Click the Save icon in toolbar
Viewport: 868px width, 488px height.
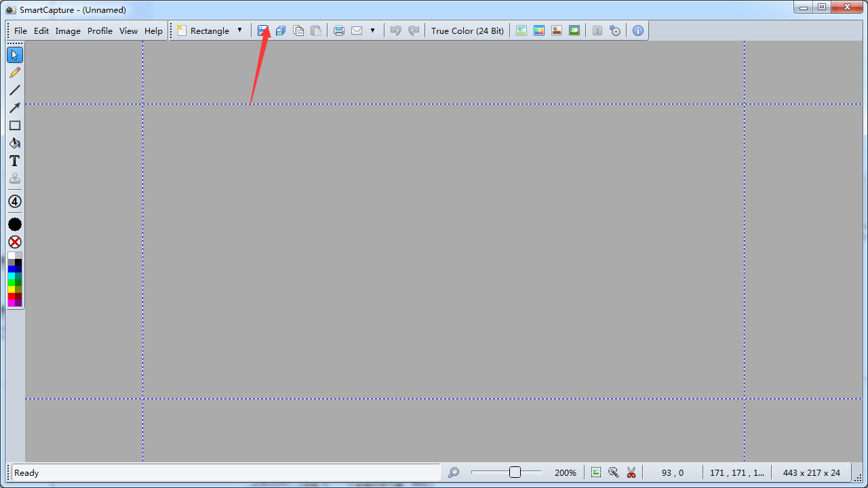[262, 30]
